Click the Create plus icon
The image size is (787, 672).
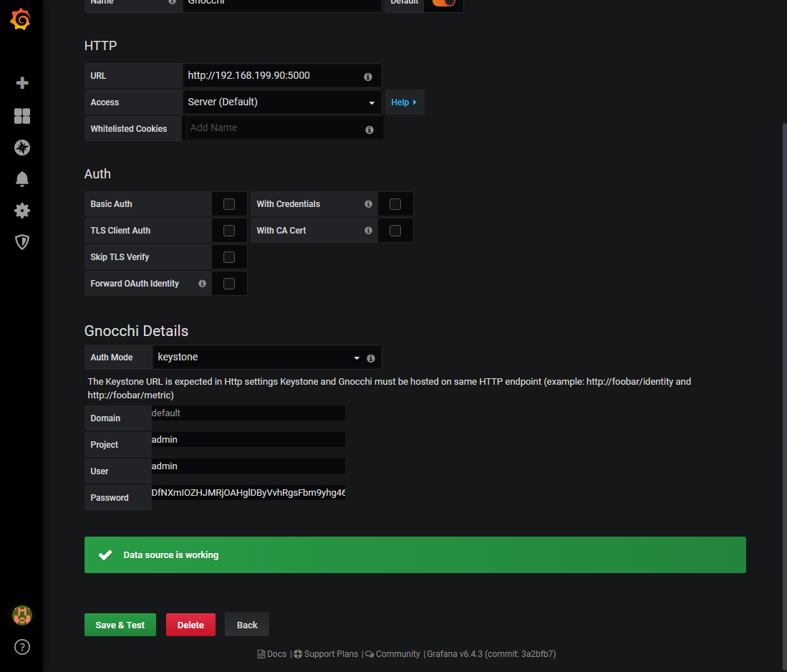(21, 82)
